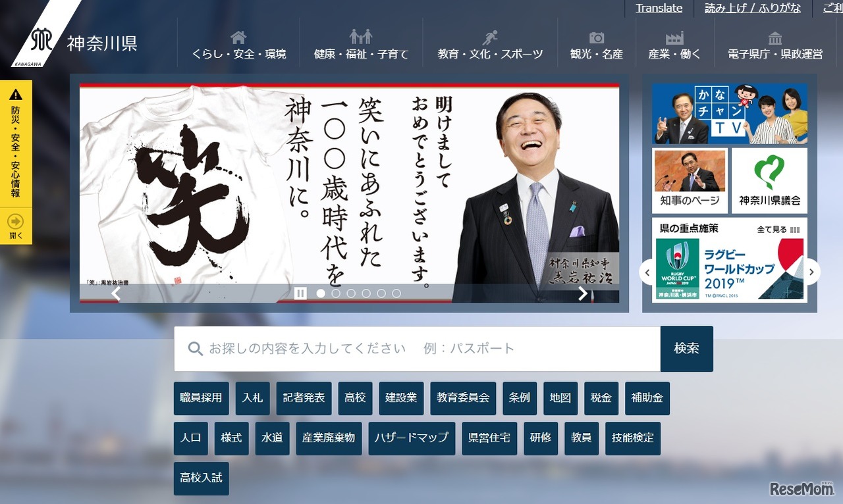This screenshot has width=843, height=504.
Task: Open the ラグビーワールドカップ 2019 banner
Action: click(728, 270)
